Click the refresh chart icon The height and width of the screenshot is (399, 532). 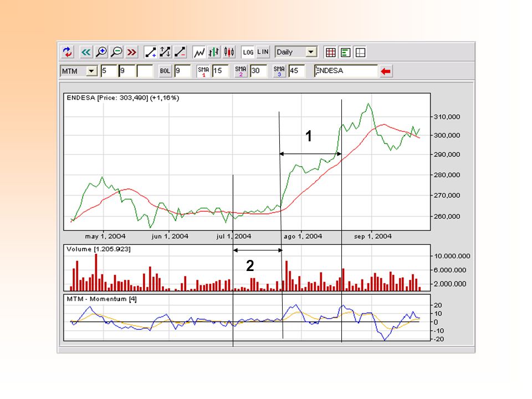click(68, 52)
